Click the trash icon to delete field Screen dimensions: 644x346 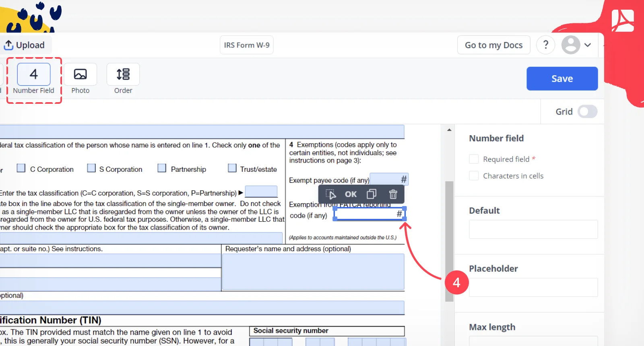(x=393, y=194)
